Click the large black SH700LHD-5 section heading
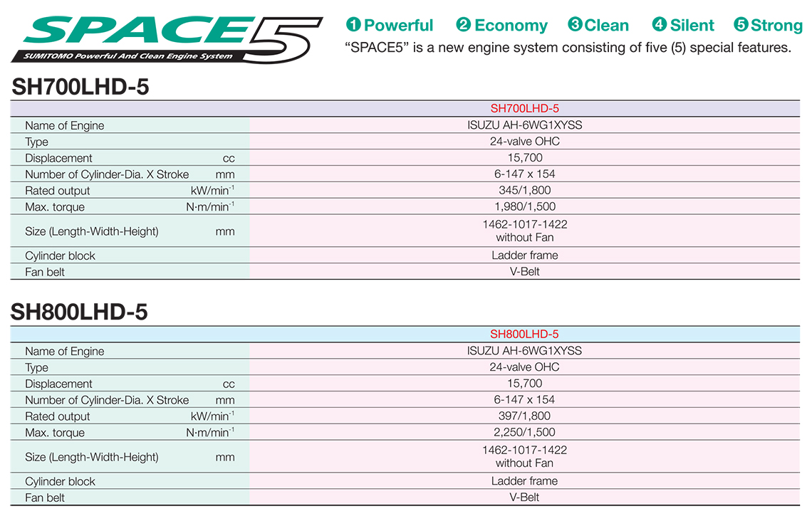The width and height of the screenshot is (812, 526). (80, 87)
